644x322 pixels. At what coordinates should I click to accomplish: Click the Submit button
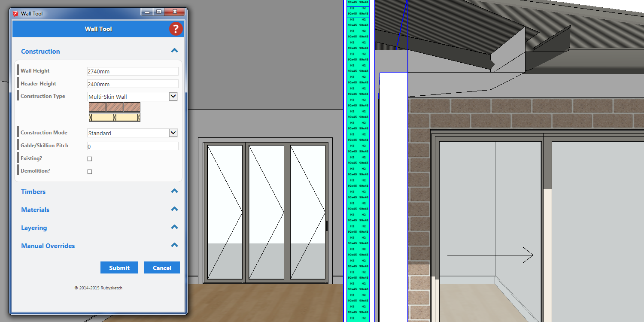click(x=119, y=267)
